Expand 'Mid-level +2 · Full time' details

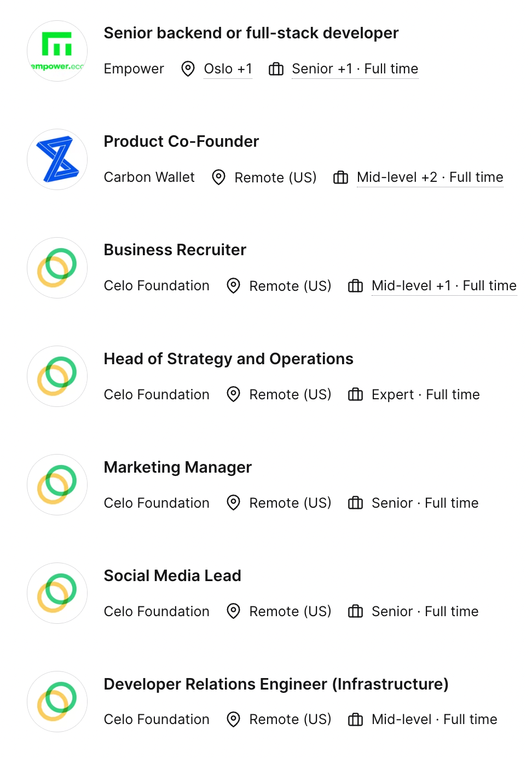pos(430,177)
